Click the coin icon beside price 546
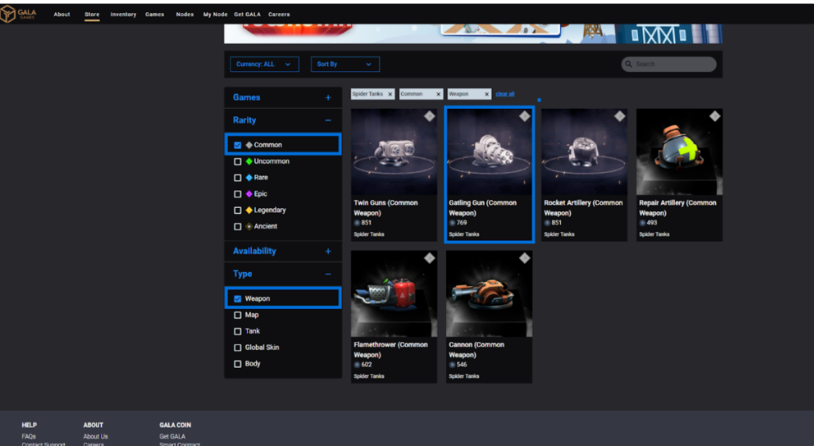The height and width of the screenshot is (446, 814). [452, 364]
